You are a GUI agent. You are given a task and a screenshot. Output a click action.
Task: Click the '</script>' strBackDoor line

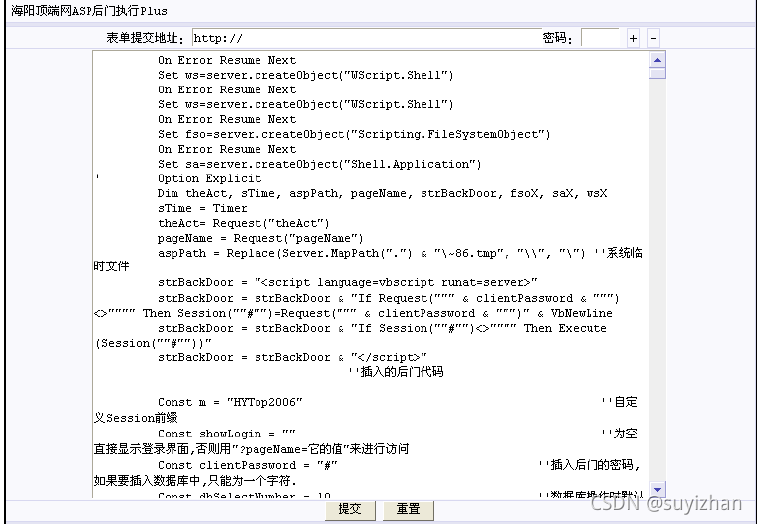click(293, 357)
